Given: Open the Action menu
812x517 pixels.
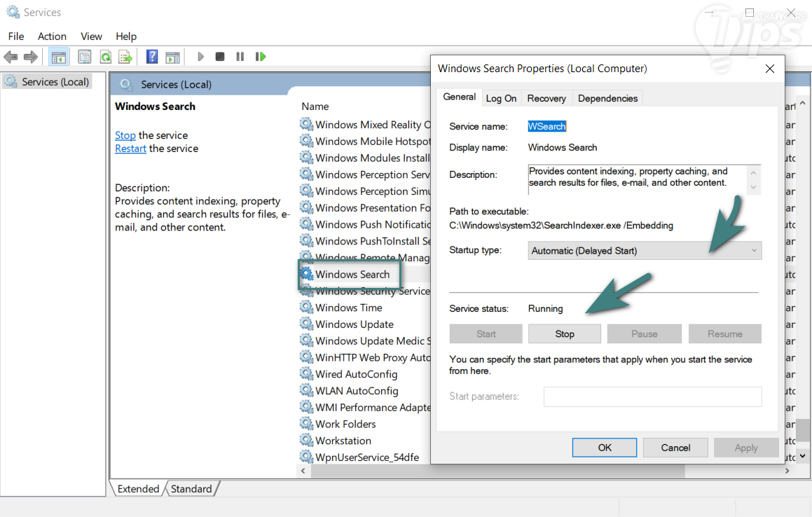Looking at the screenshot, I should [53, 36].
